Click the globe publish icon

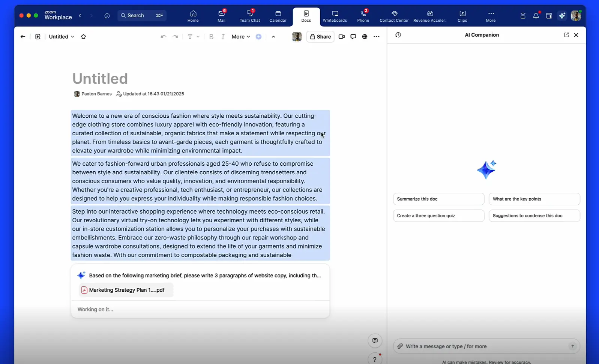[x=365, y=37]
